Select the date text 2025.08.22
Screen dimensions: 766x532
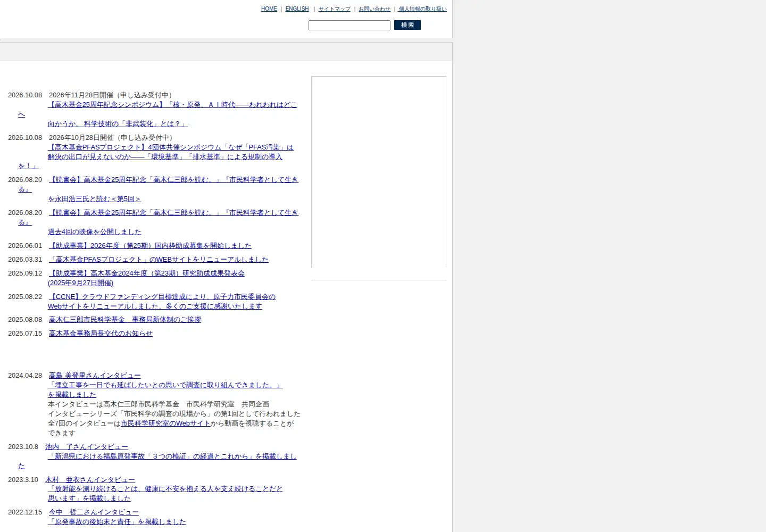tap(25, 297)
